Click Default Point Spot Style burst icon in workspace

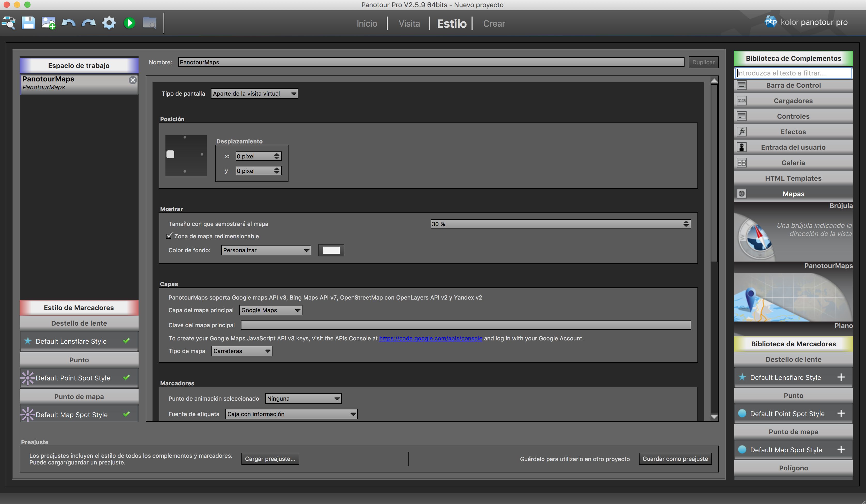tap(27, 378)
